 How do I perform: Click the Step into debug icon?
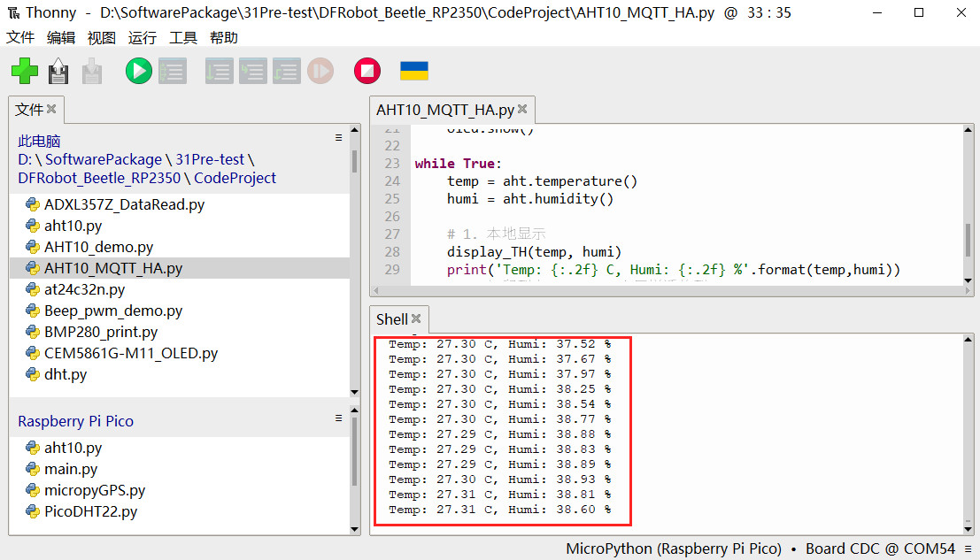tap(252, 71)
